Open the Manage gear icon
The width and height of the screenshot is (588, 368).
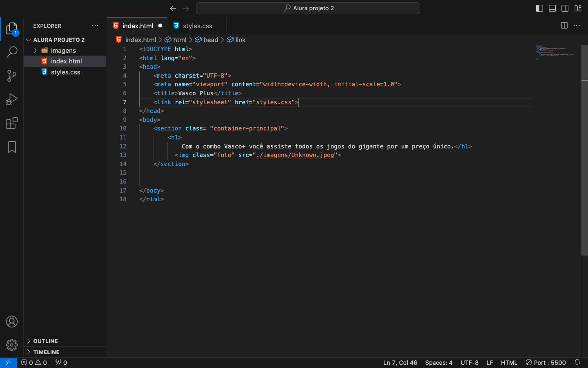12,345
